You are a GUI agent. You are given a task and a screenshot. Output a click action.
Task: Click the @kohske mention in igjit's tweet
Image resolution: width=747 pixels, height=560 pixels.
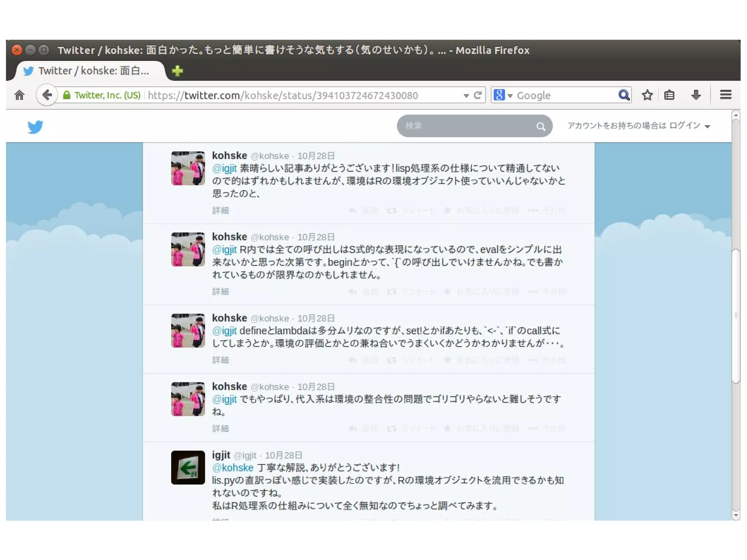tap(233, 467)
